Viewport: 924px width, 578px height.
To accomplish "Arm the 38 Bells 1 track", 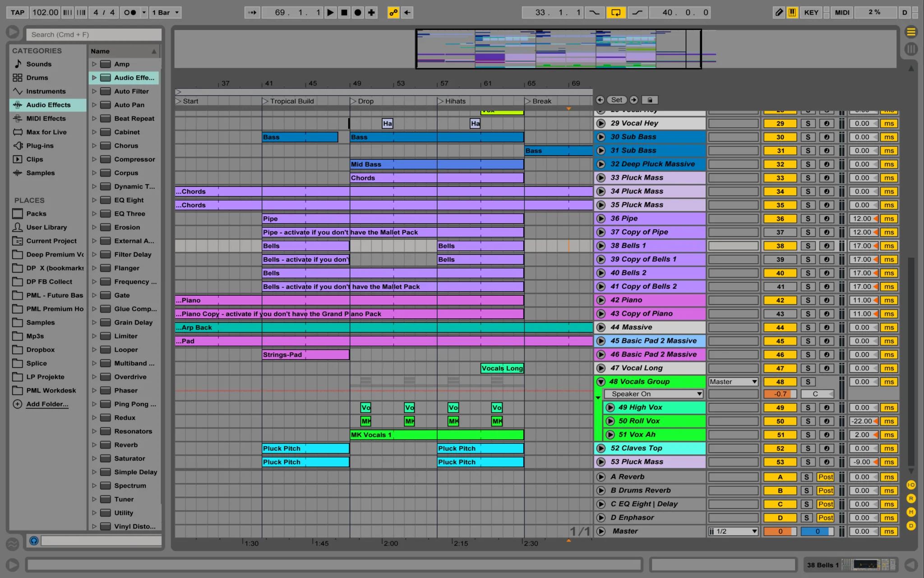I will pyautogui.click(x=827, y=246).
